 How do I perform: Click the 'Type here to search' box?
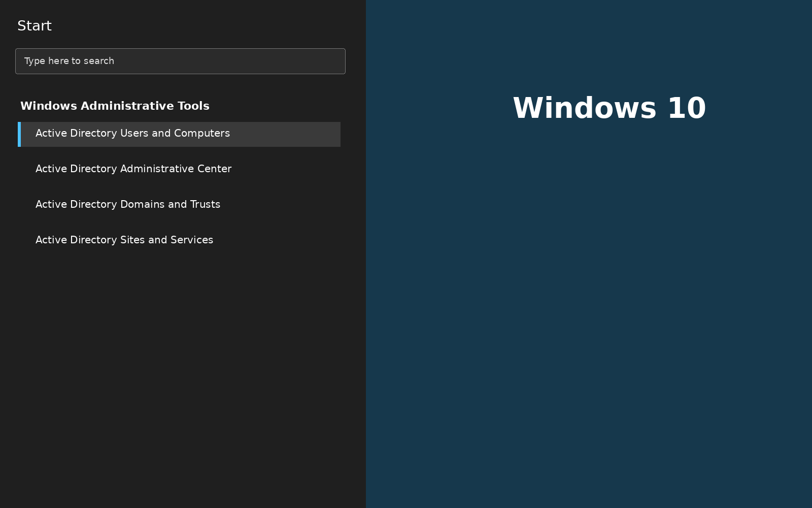click(x=180, y=61)
